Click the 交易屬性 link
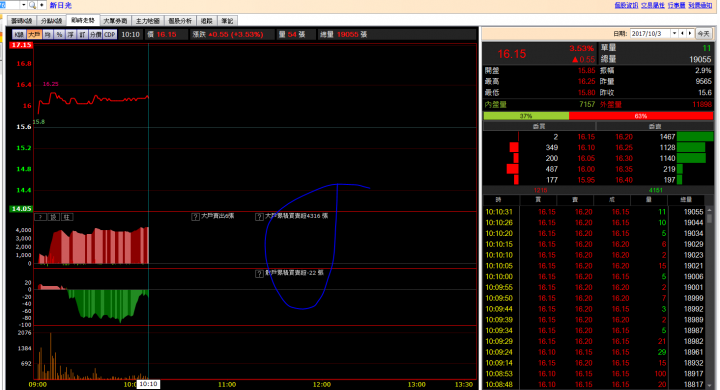The image size is (720, 390). [652, 5]
